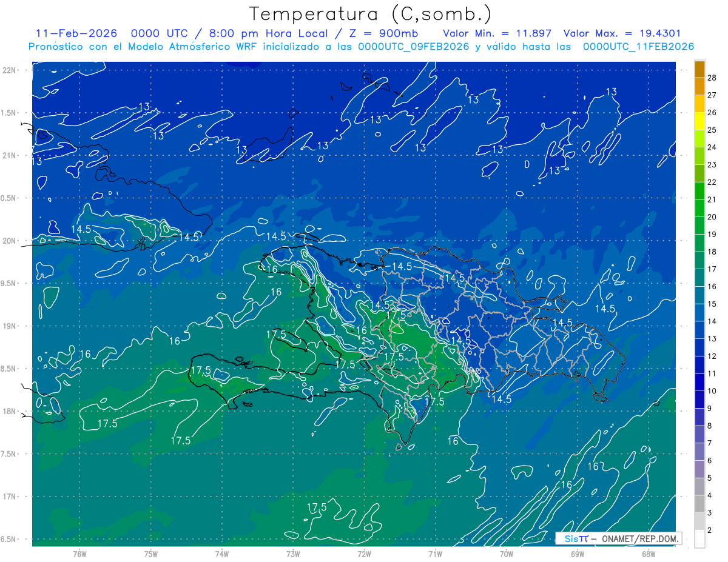Click the '22' value on the color scale

(712, 182)
